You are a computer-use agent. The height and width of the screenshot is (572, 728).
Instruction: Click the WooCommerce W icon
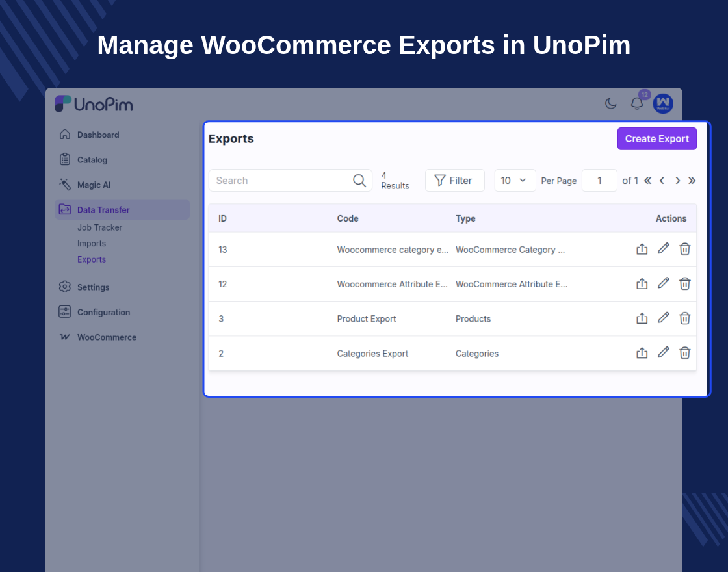click(x=65, y=337)
